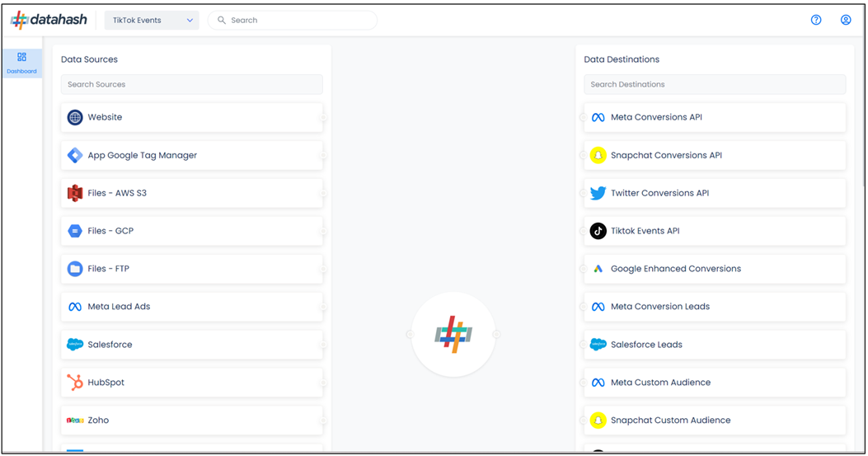Screen dimensions: 868x456
Task: Select Snapchat Custom Audience destination label
Action: pyautogui.click(x=670, y=420)
